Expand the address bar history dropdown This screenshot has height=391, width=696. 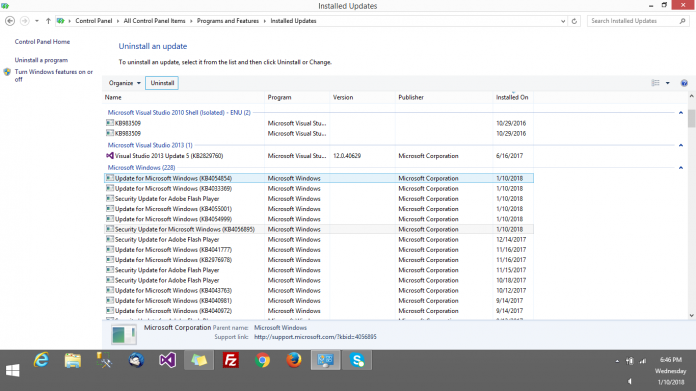(563, 21)
